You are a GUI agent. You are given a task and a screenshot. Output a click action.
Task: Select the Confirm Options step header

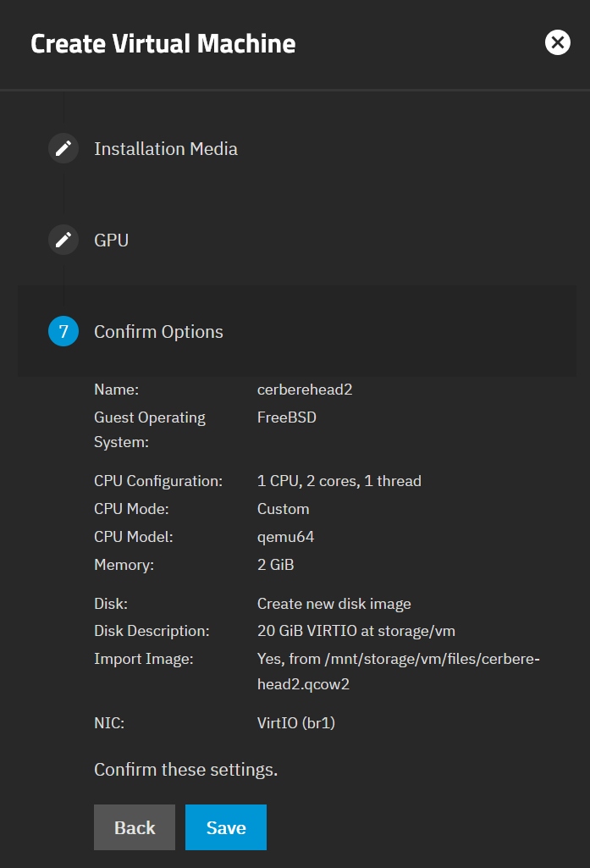click(158, 332)
